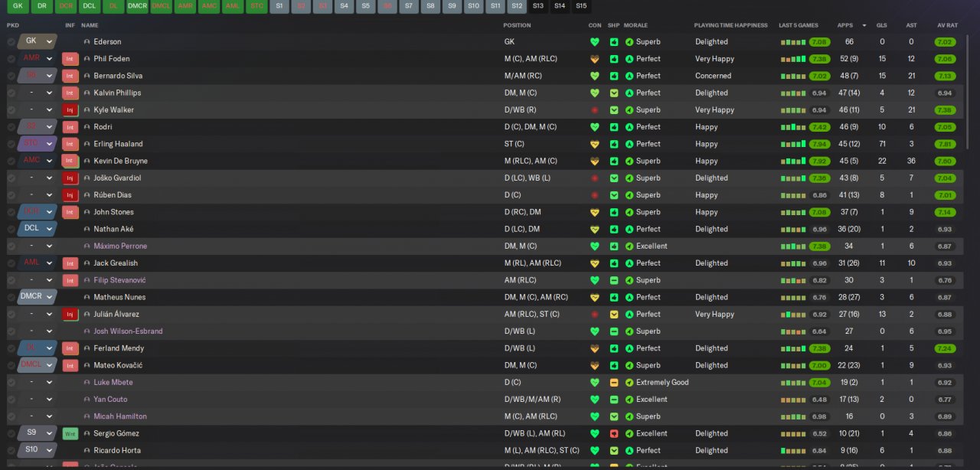This screenshot has height=470, width=980.
Task: Open Máximo Perrone's unassigned position dropdown
Action: point(37,246)
